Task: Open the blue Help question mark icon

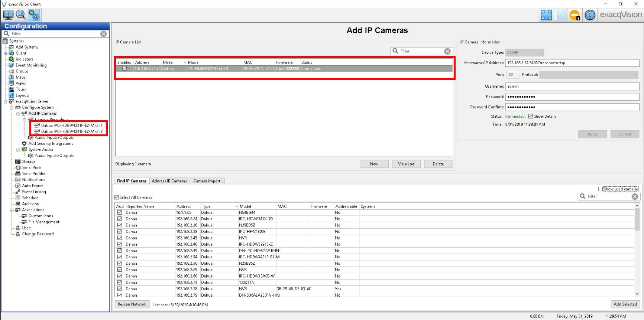Action: (x=590, y=15)
